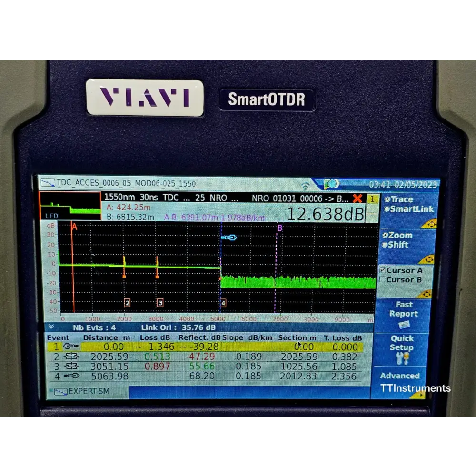This screenshot has height=476, width=476.
Task: Open Quick Setup with tools icon
Action: [402, 350]
